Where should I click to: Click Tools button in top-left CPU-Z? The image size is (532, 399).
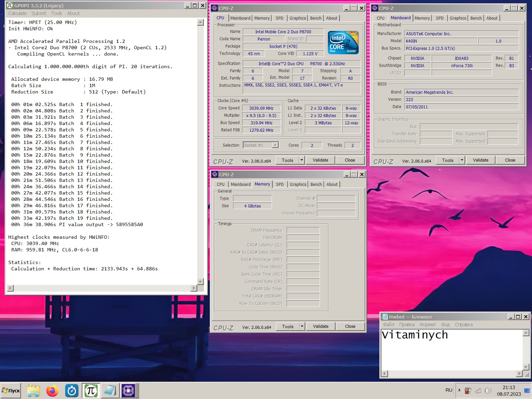tap(288, 160)
